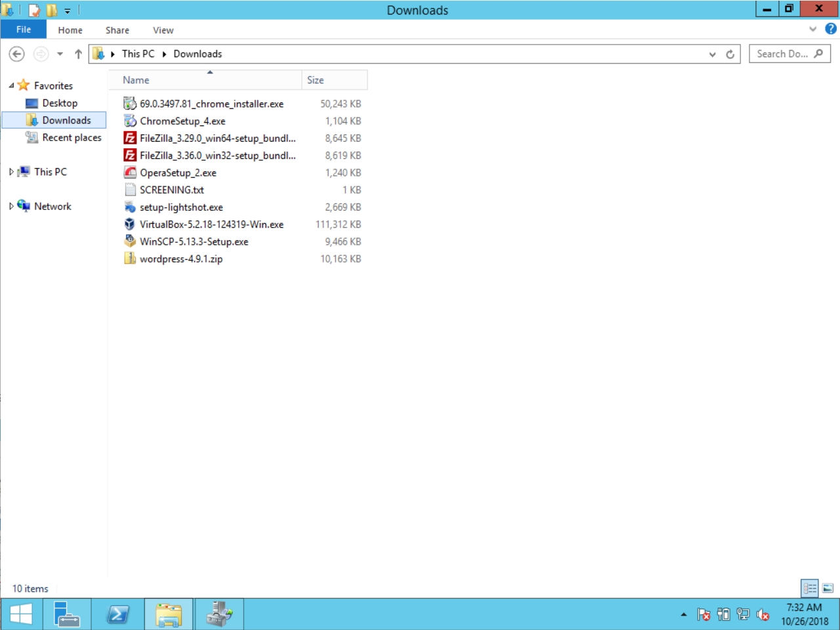
Task: Select This PC in the navigation pane
Action: (50, 172)
